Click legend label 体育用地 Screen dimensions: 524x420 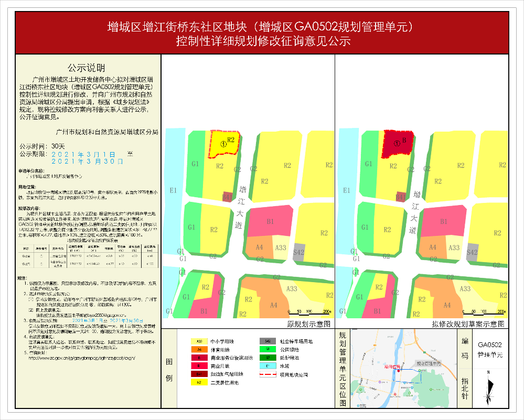220,350
